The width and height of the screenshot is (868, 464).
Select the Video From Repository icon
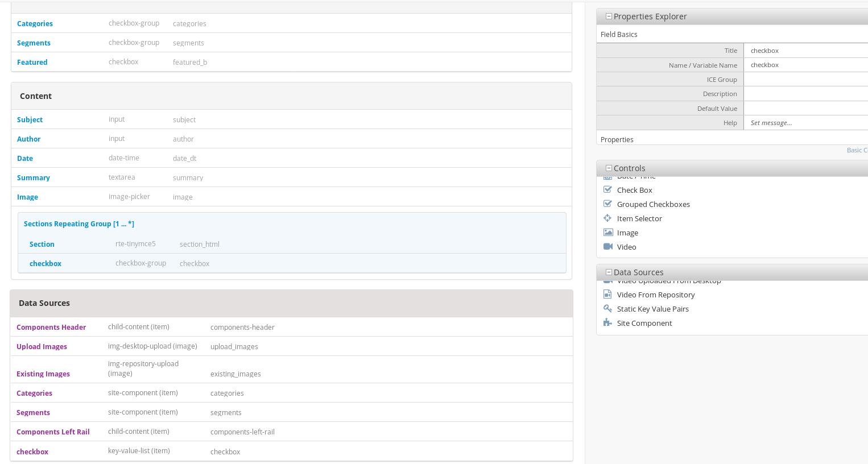(607, 295)
